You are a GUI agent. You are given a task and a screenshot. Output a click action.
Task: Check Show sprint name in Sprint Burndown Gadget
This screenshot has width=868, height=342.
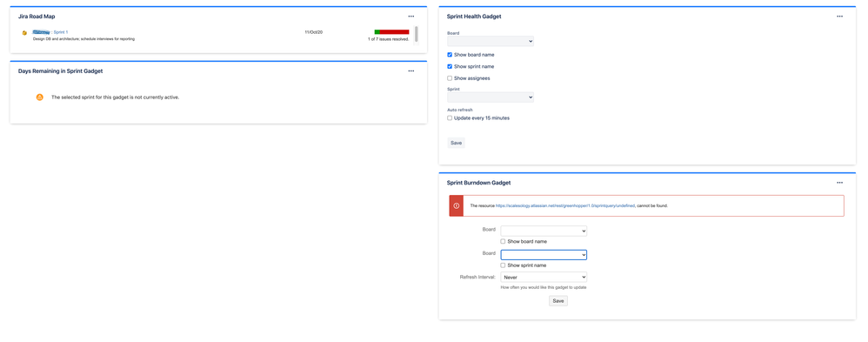point(503,265)
